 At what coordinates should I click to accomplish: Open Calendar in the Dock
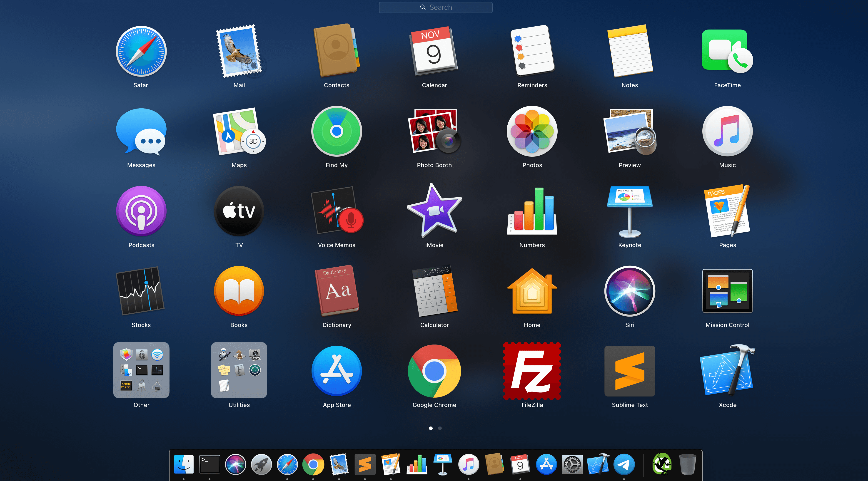(x=520, y=464)
